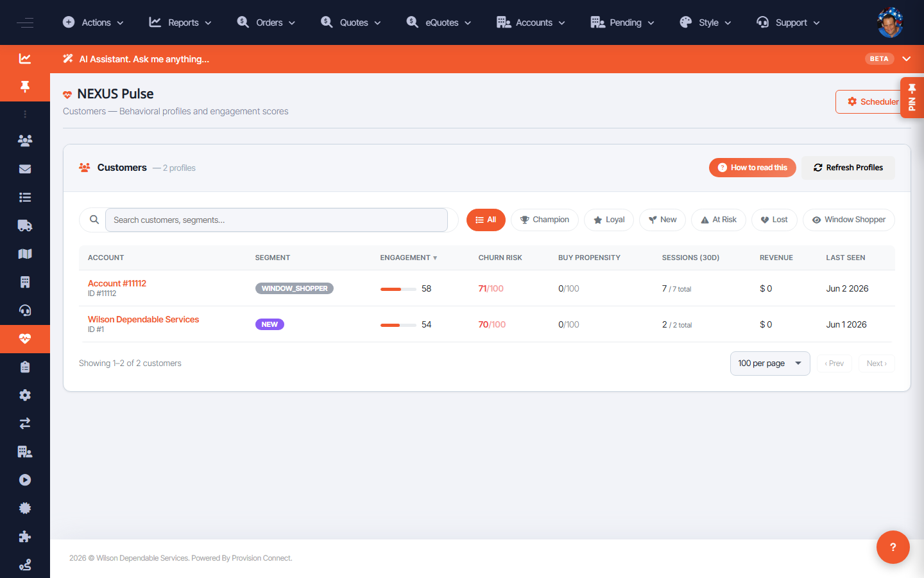Open the list sidebar icon
Image resolution: width=924 pixels, height=578 pixels.
(x=25, y=197)
